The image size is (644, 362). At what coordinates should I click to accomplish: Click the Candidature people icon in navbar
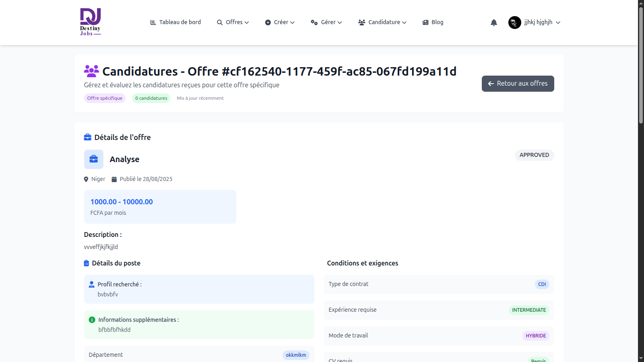(x=362, y=23)
